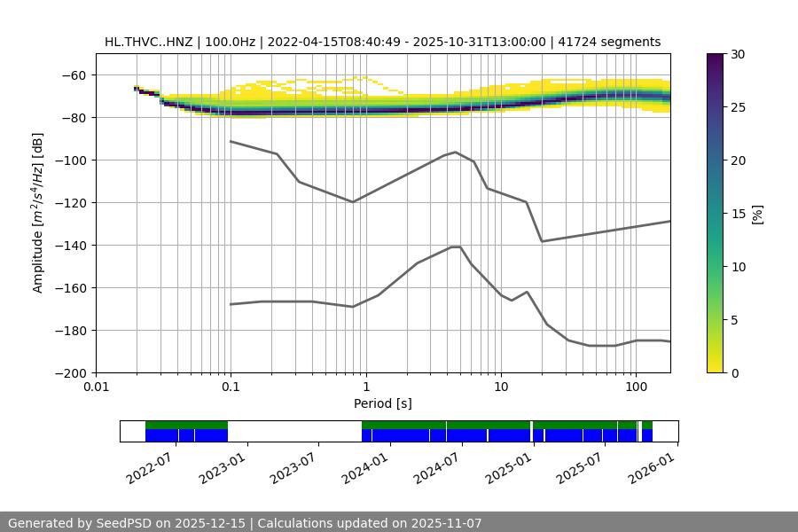Click the green 2022 availability bar segment
This screenshot has width=798, height=532.
[x=186, y=425]
